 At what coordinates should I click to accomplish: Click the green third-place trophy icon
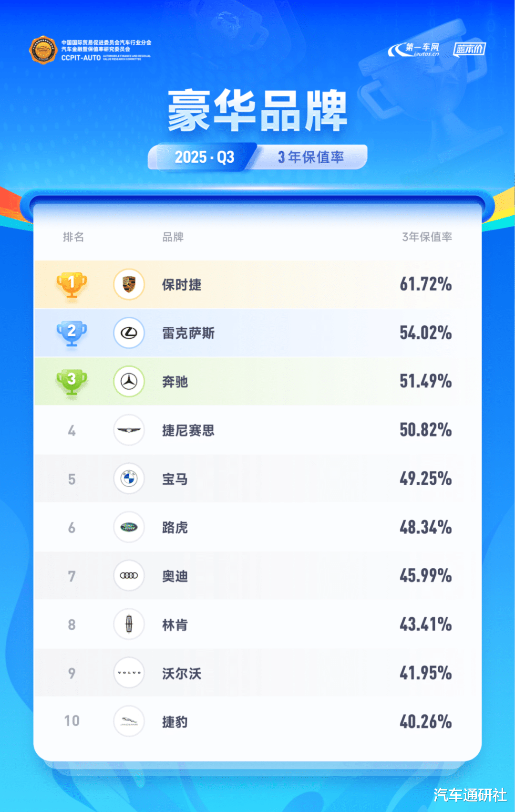72,382
